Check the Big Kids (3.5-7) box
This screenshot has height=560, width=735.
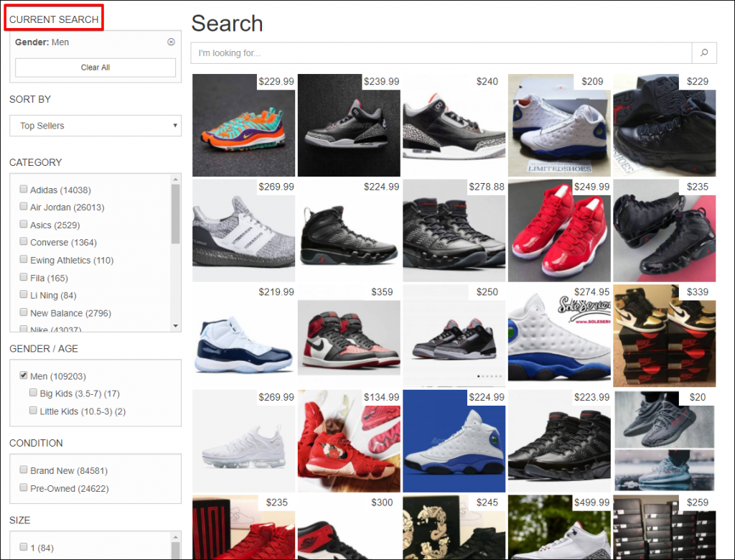33,393
